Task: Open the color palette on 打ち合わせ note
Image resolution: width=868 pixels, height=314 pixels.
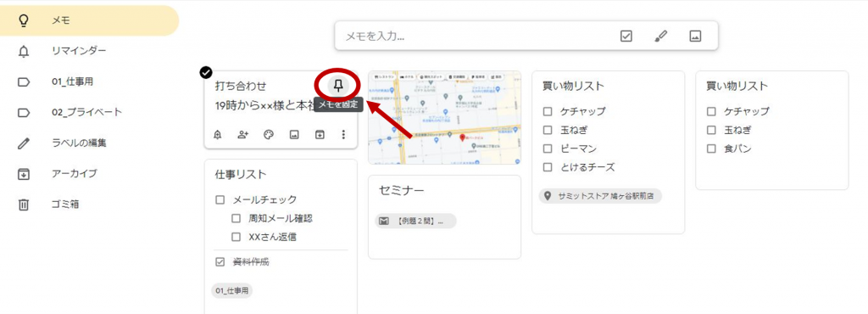Action: tap(269, 135)
